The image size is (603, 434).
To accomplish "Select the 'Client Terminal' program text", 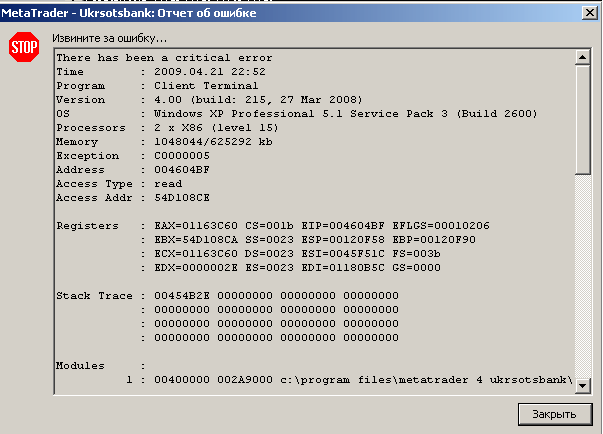I will 206,86.
